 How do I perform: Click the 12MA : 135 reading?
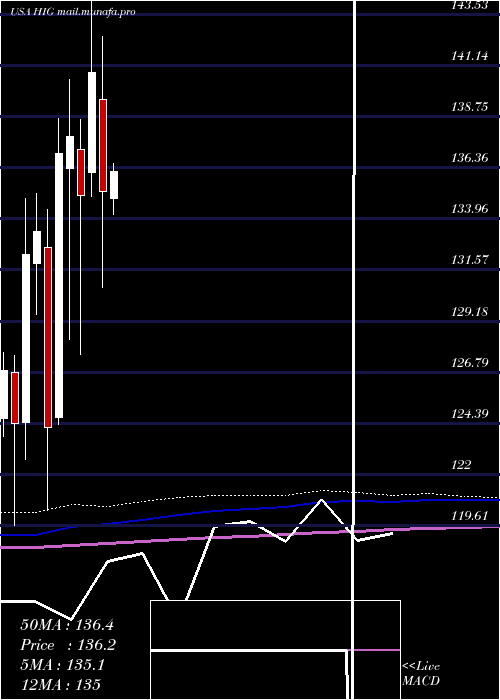[x=60, y=684]
